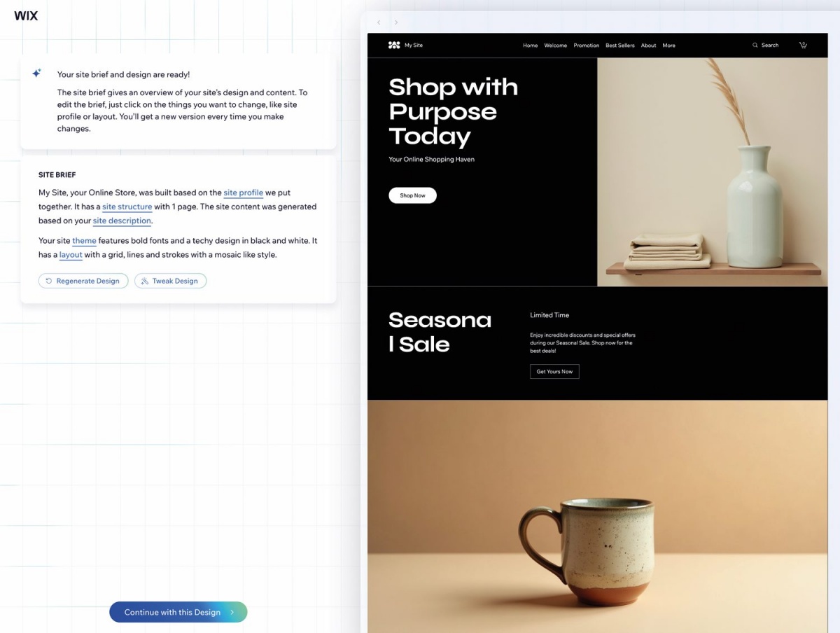Select the Promotion nav item
The height and width of the screenshot is (633, 840).
pyautogui.click(x=587, y=46)
